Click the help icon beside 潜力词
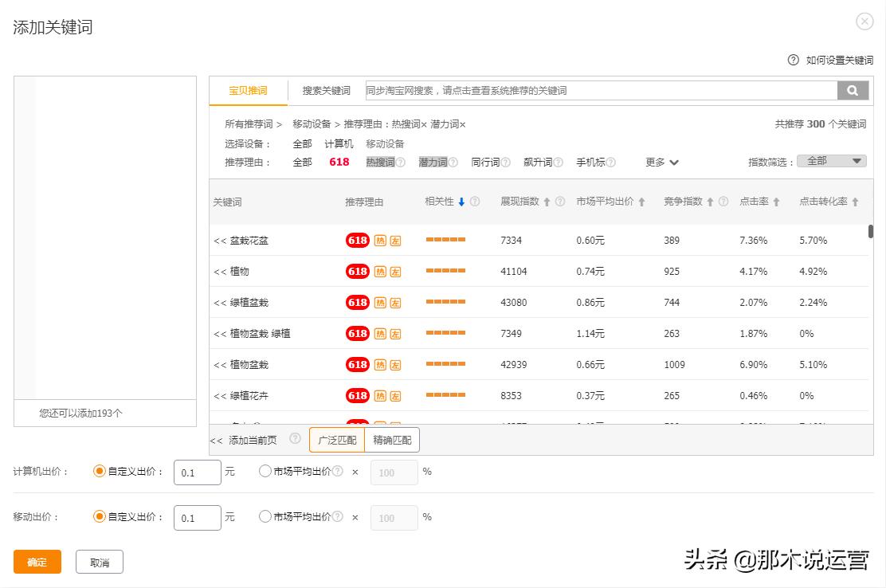 pyautogui.click(x=453, y=162)
